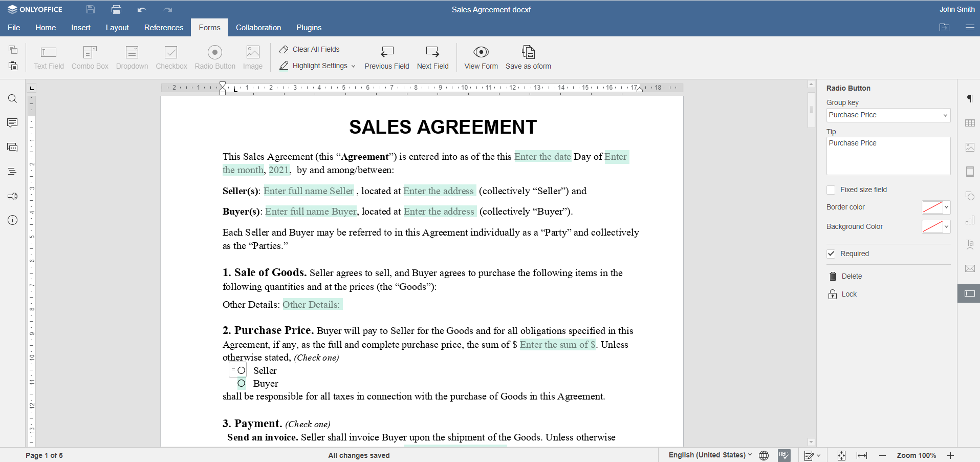Expand the Highlight Settings dropdown
The image size is (980, 462).
[x=353, y=66]
